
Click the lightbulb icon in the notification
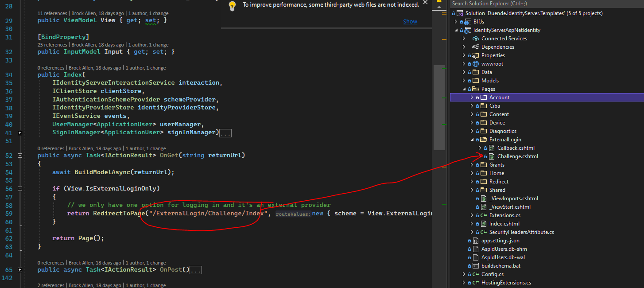point(232,6)
